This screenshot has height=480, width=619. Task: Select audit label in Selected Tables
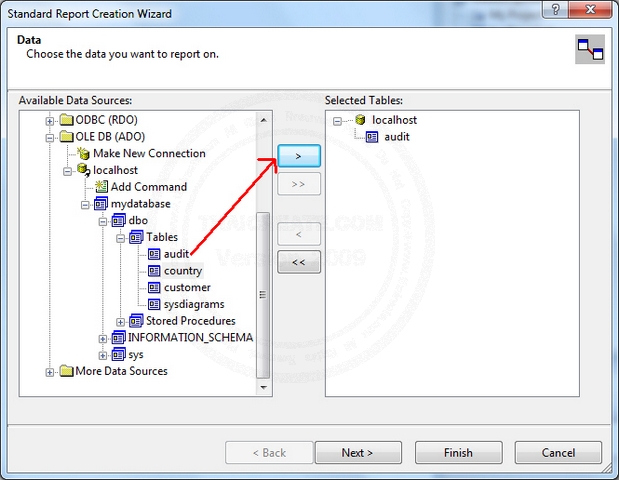(x=397, y=137)
